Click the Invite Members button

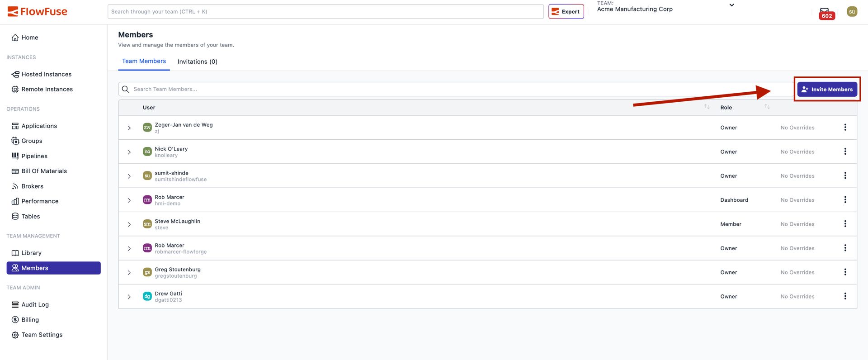tap(827, 89)
